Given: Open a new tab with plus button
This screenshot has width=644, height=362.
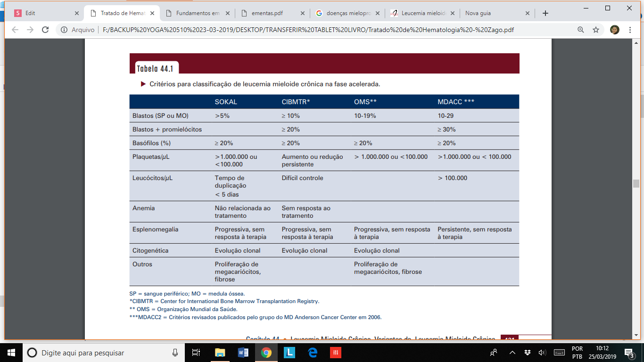Looking at the screenshot, I should [545, 13].
